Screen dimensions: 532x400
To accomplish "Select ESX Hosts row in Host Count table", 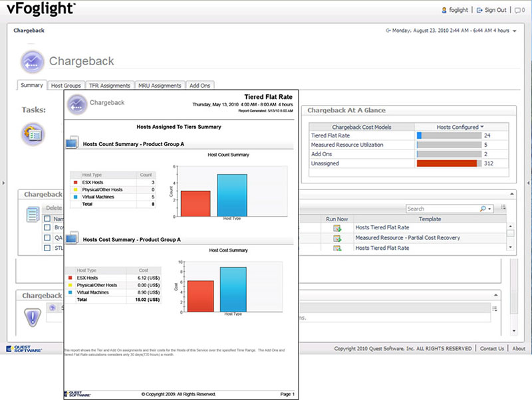I will (113, 182).
